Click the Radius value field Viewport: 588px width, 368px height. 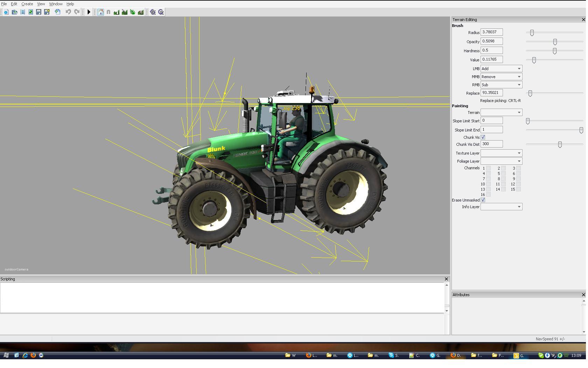click(x=492, y=32)
